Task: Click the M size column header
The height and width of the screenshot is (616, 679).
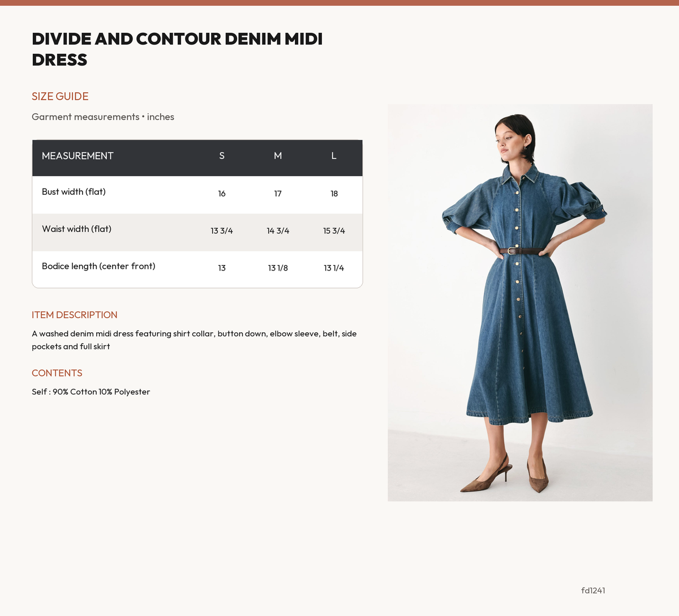Action: point(278,156)
